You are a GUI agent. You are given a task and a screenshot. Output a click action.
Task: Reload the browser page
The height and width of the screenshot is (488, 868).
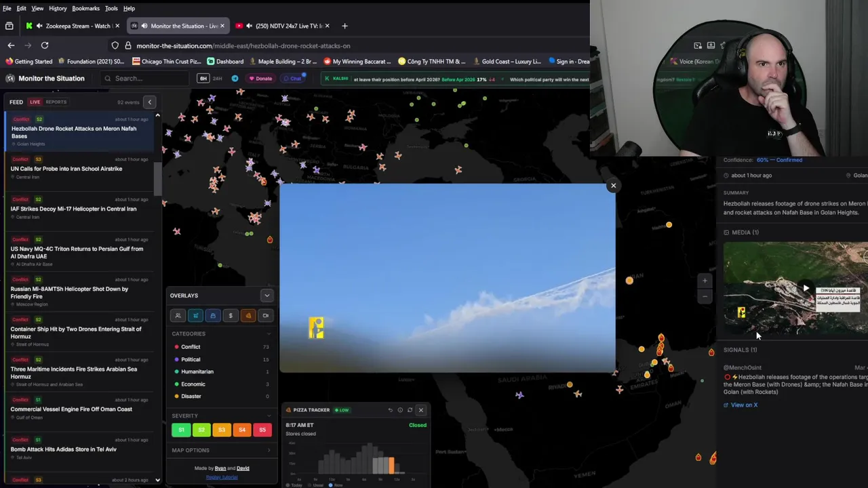pos(45,45)
